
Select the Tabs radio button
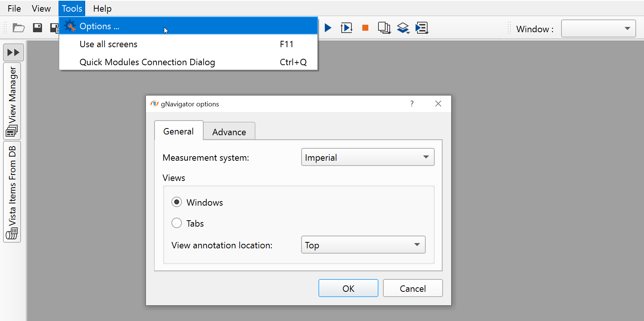point(177,223)
